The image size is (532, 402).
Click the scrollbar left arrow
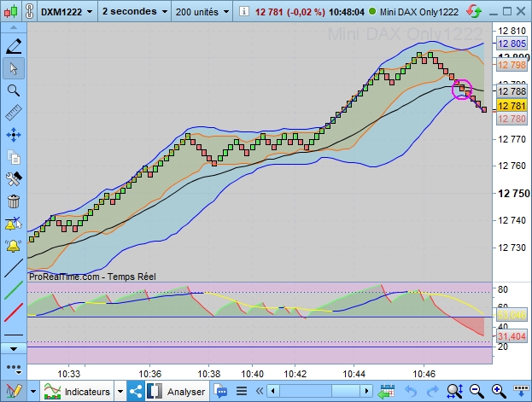tap(273, 391)
